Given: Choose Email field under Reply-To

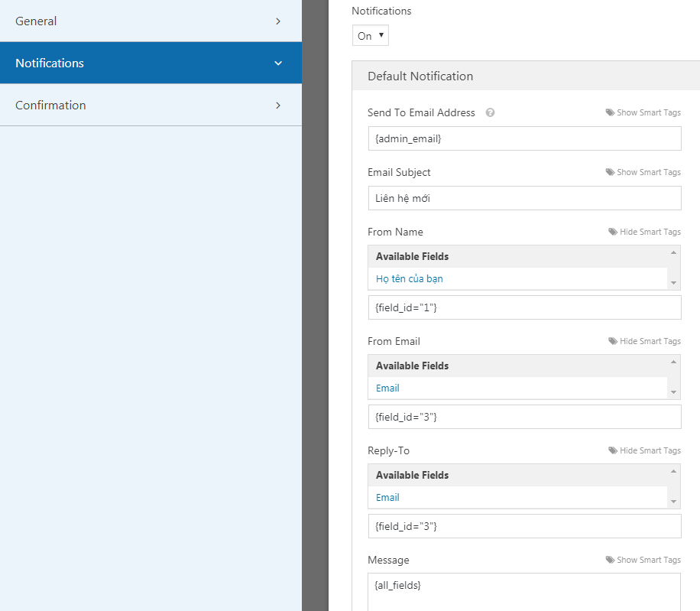Looking at the screenshot, I should tap(387, 497).
